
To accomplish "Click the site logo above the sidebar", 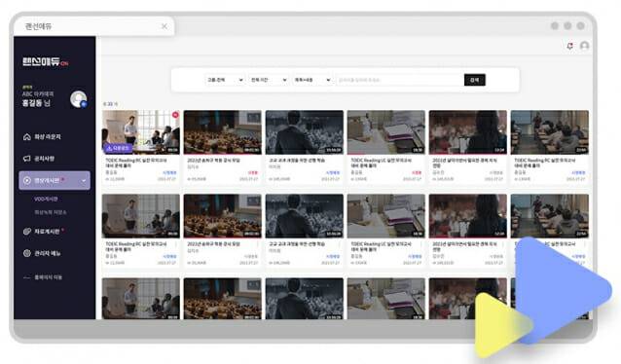I will 45,61.
